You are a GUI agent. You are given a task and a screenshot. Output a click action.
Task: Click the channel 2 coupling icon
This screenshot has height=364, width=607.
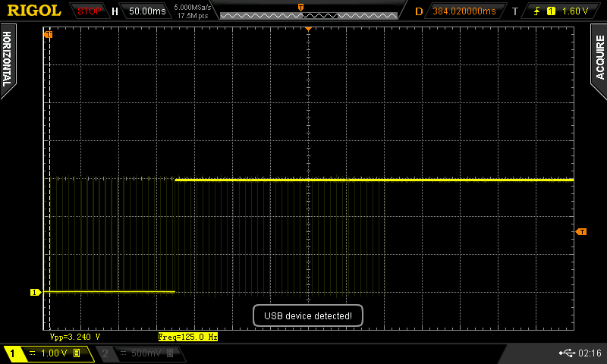pos(124,353)
